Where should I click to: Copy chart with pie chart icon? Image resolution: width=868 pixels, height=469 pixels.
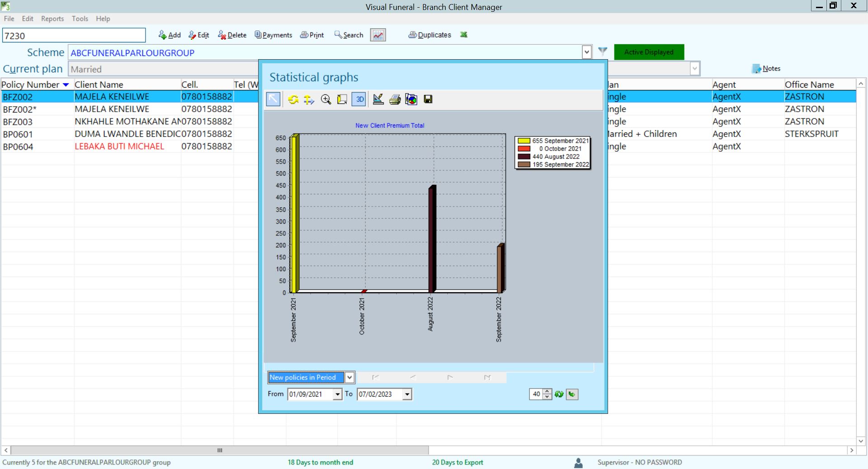[411, 99]
